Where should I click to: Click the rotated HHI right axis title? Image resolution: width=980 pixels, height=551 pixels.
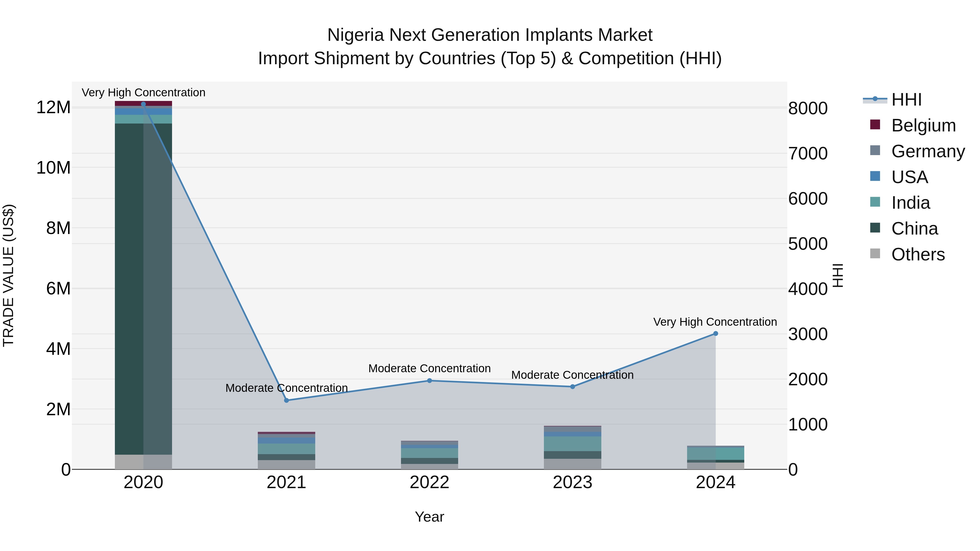click(x=838, y=275)
